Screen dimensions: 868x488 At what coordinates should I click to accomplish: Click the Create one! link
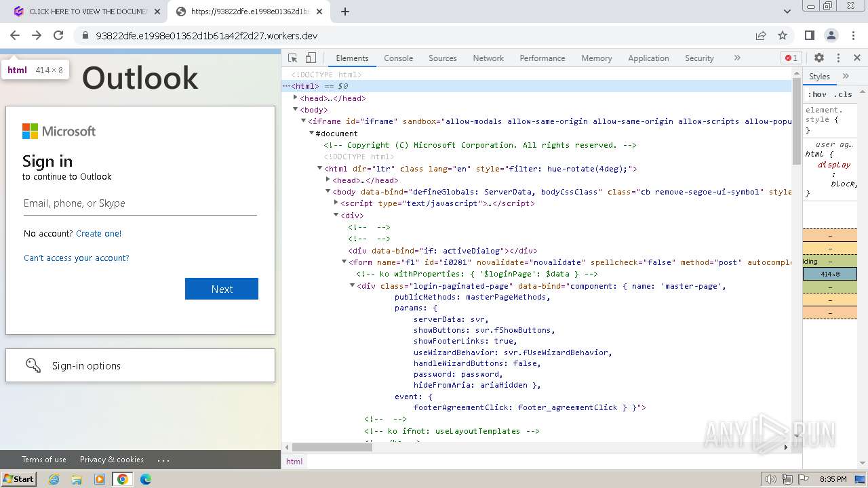(99, 233)
